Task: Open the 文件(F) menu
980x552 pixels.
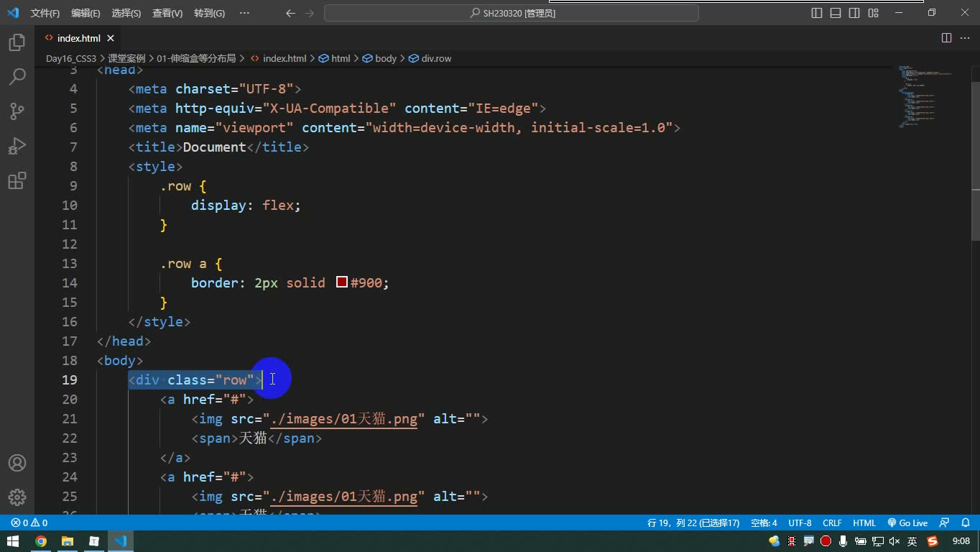Action: (45, 13)
